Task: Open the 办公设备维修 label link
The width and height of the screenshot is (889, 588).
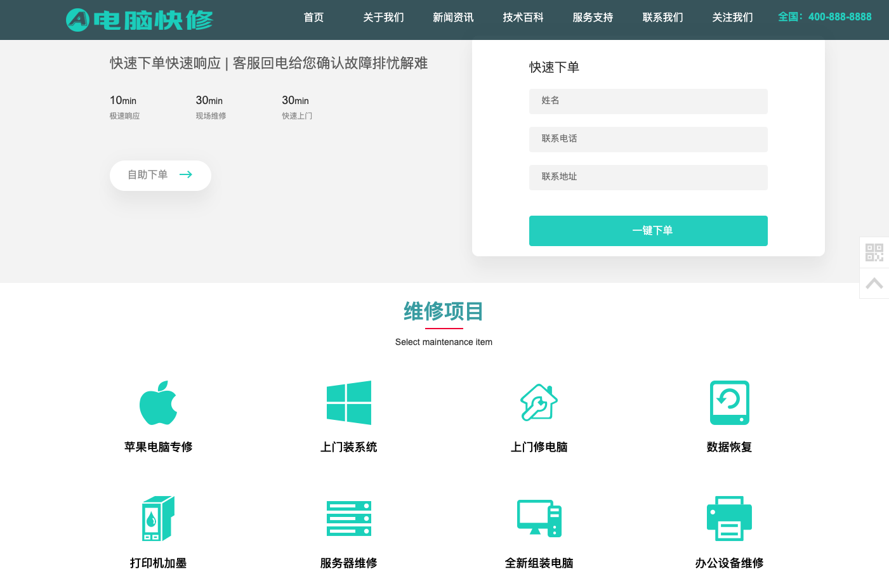Action: (x=730, y=563)
